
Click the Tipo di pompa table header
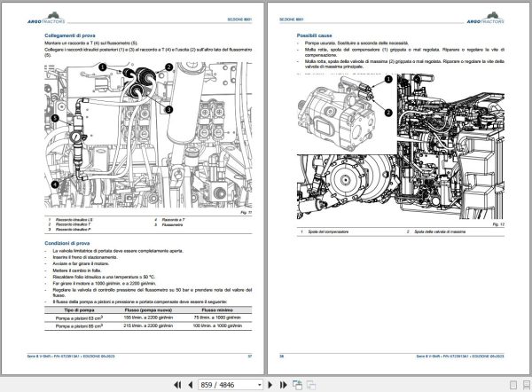click(x=79, y=310)
